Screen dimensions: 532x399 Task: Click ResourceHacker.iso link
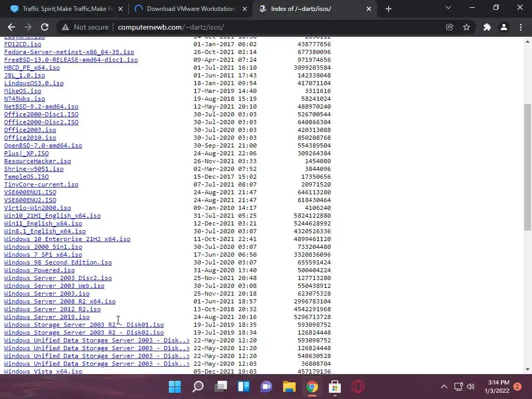(37, 161)
